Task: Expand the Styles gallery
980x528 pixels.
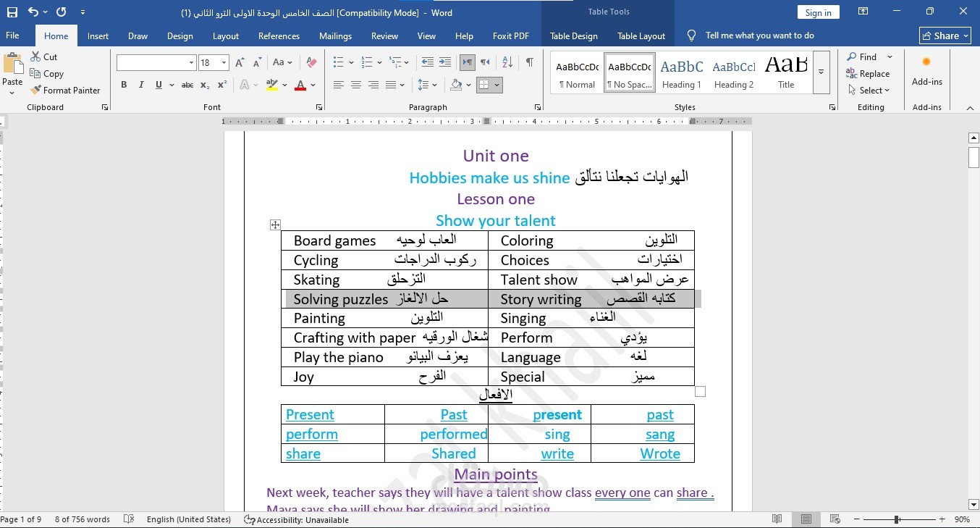Action: 821,72
